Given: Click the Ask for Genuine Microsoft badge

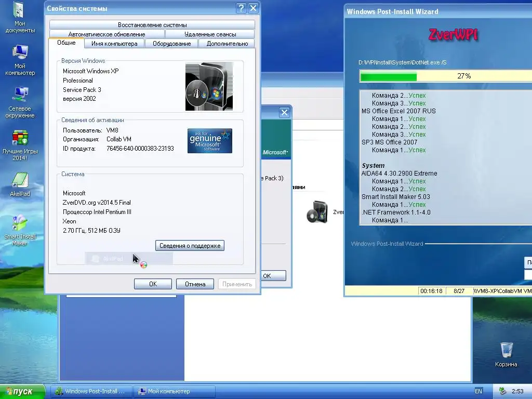Looking at the screenshot, I should (x=210, y=141).
